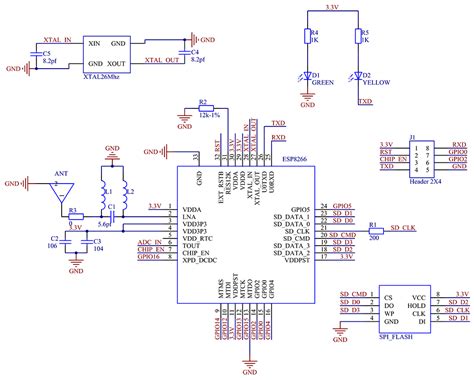Select resistor R2 12k-1% symbol
This screenshot has width=474, height=380.
coord(206,108)
